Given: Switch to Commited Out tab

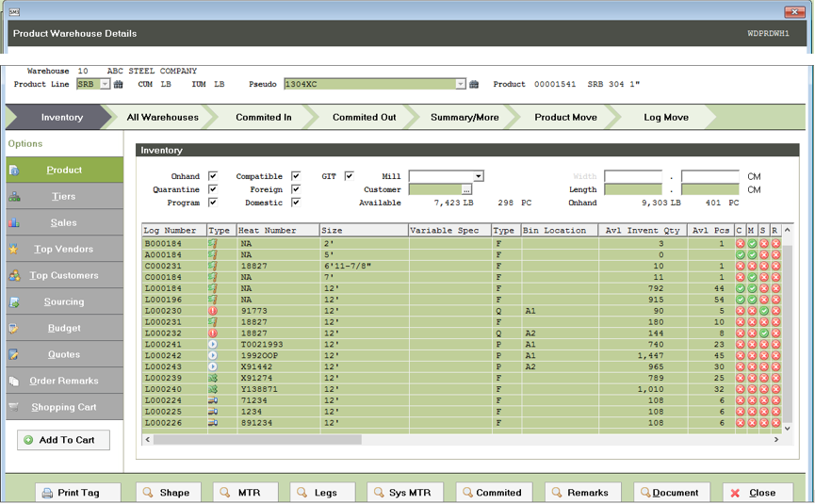Looking at the screenshot, I should pyautogui.click(x=364, y=118).
